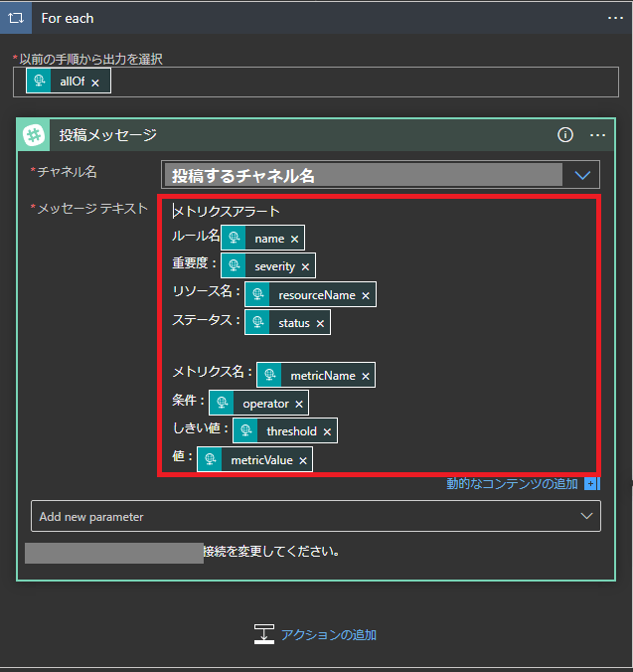Click the For each loop icon
Screen dimensions: 633x672
16,18
